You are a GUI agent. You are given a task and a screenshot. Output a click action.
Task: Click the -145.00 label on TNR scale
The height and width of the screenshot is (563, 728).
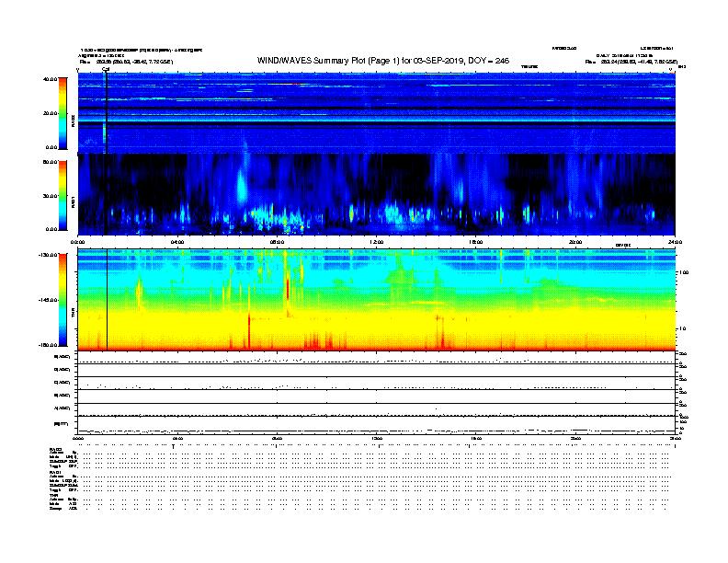pyautogui.click(x=49, y=300)
